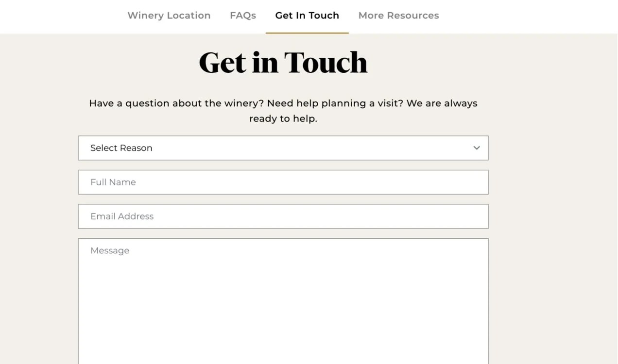Click the 'Message' placeholder label
The height and width of the screenshot is (364, 618).
pyautogui.click(x=110, y=250)
